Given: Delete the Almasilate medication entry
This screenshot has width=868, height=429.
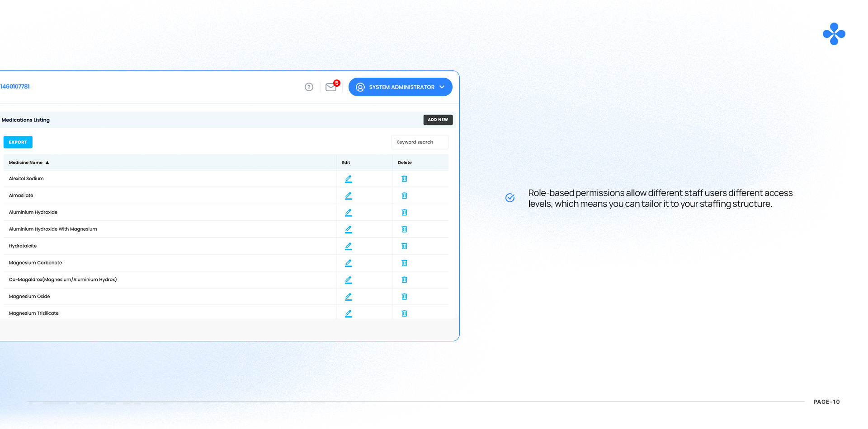Looking at the screenshot, I should (x=404, y=196).
